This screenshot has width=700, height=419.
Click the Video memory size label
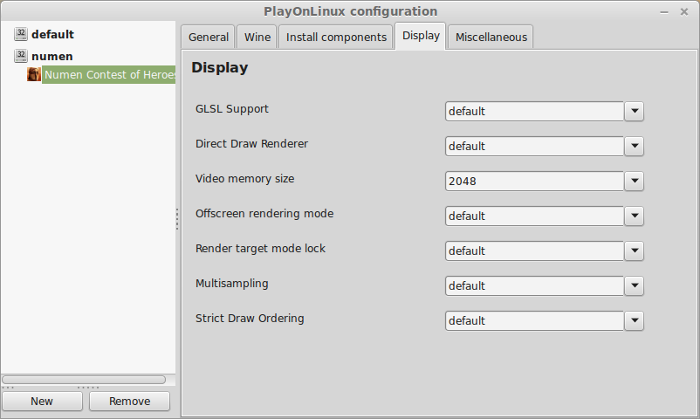pos(245,178)
